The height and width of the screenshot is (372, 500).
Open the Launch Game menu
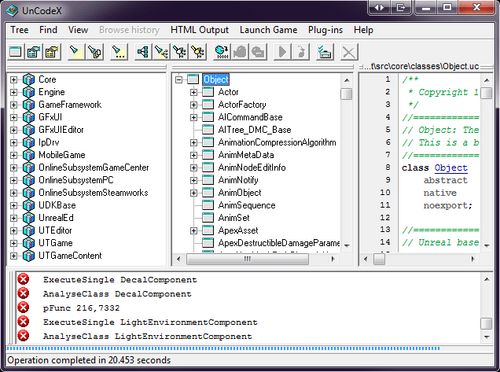tap(268, 30)
